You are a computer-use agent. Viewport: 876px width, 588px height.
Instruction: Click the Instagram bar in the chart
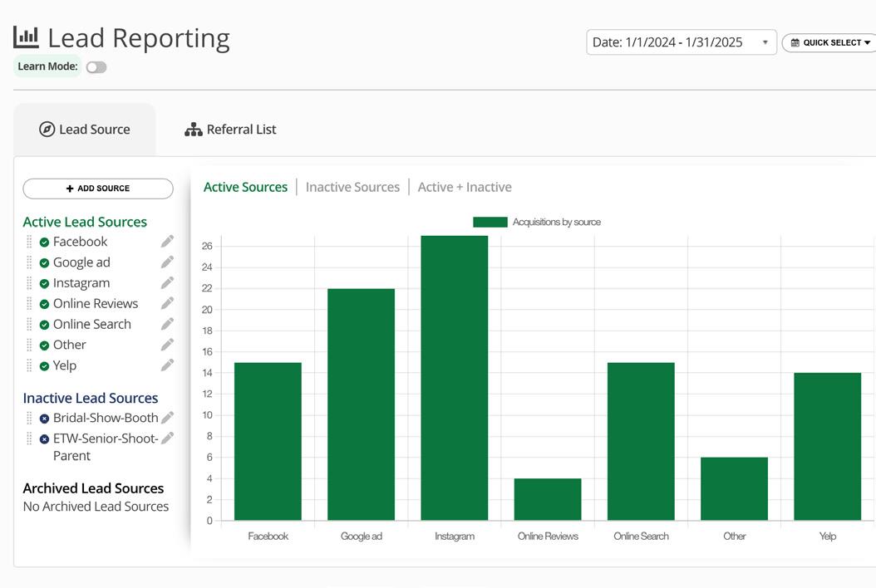(454, 378)
